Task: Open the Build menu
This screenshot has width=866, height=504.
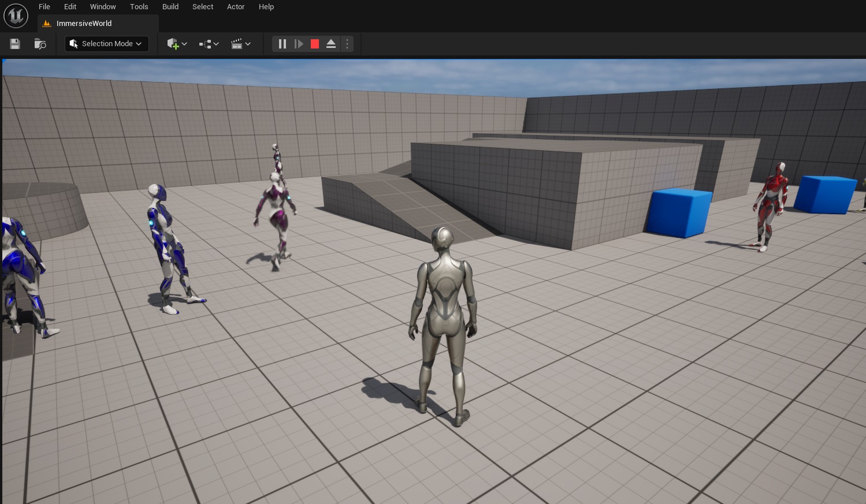Action: [170, 6]
